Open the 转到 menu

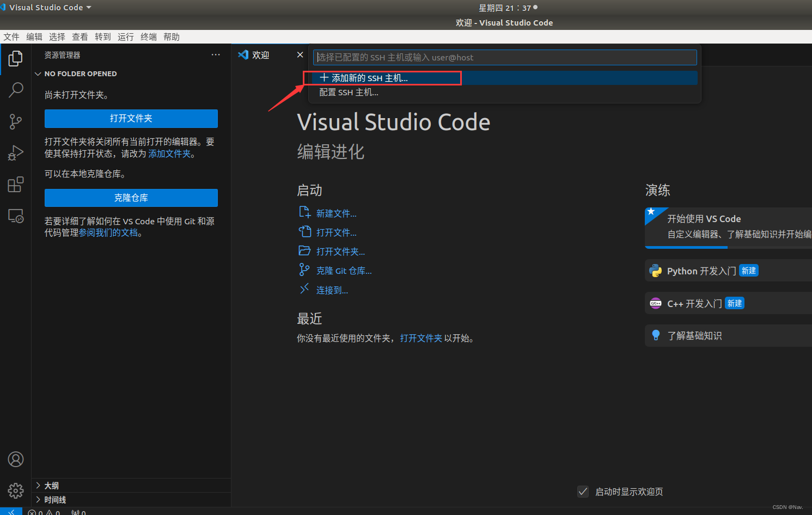point(103,37)
